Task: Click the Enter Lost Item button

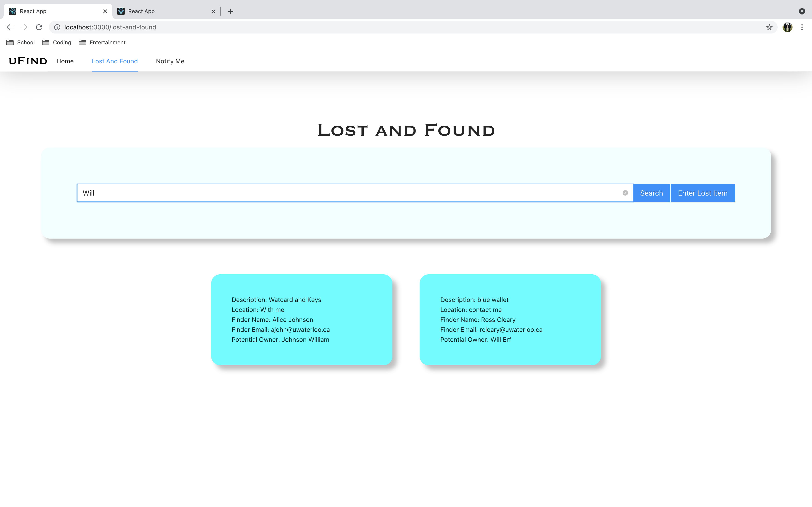Action: coord(702,193)
